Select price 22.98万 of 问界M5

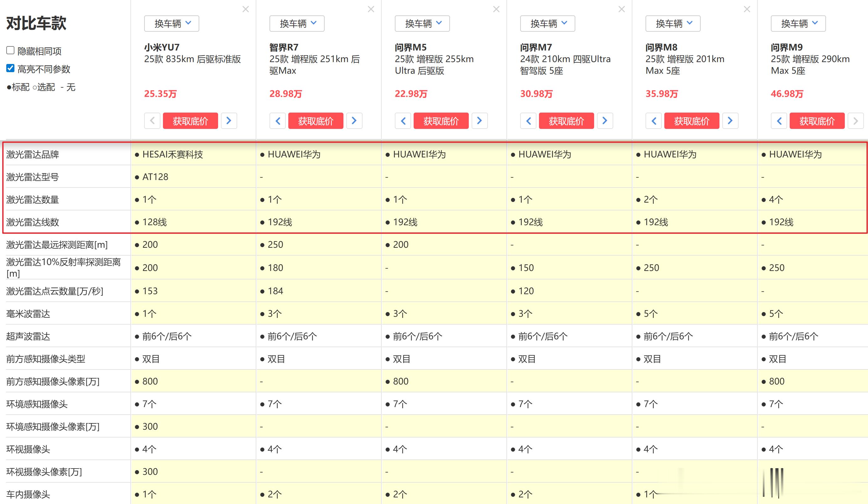click(411, 94)
